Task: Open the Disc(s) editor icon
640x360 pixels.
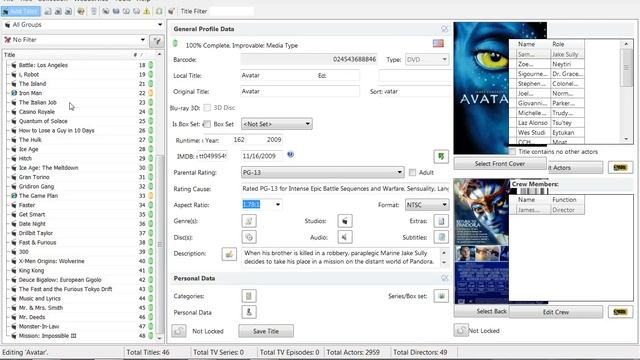Action: (249, 237)
